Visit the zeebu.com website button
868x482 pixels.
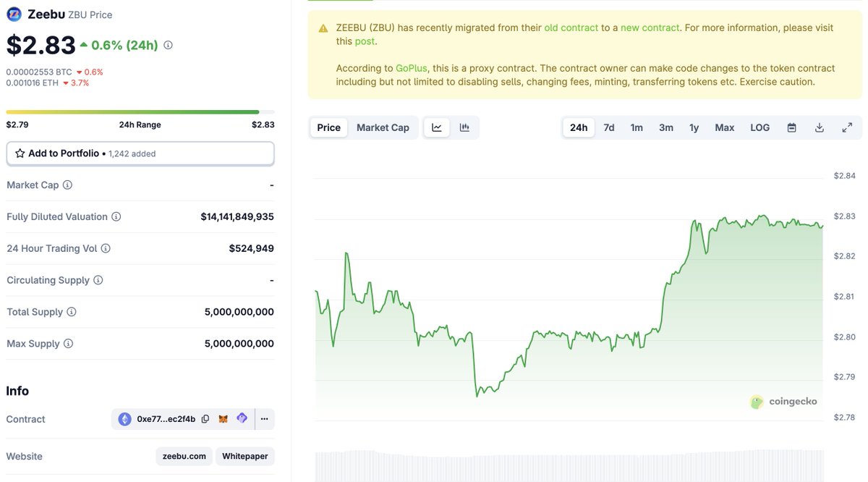pos(184,456)
